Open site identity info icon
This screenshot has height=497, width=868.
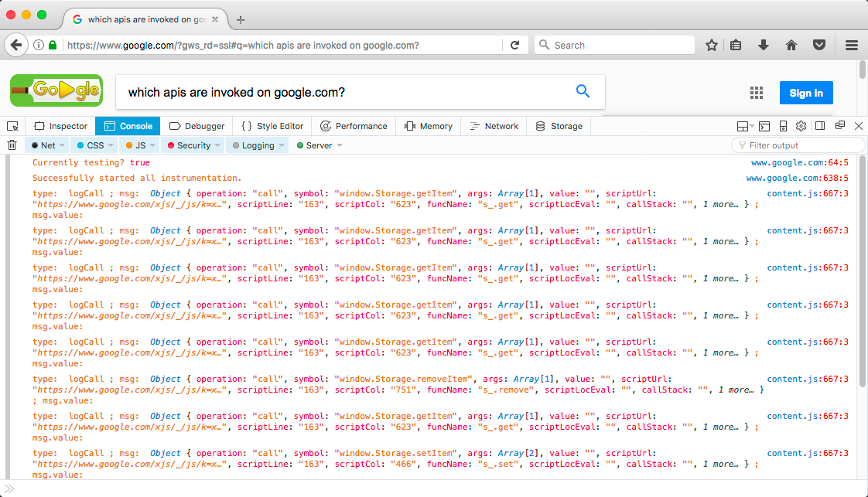tap(39, 46)
